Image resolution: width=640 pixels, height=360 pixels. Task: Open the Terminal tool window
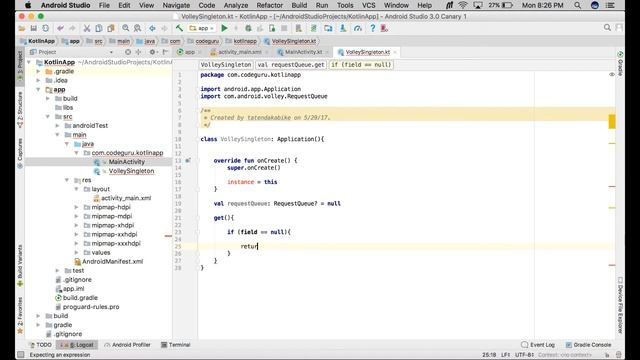[176, 345]
